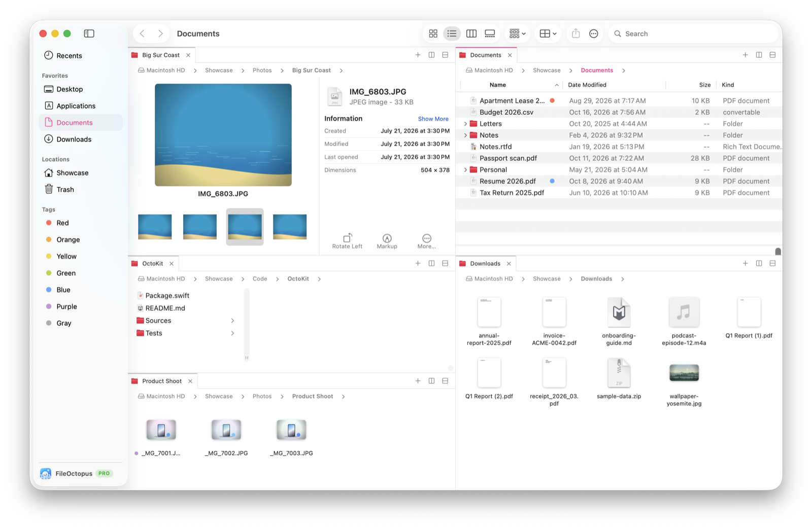Switch to column view mode

click(471, 33)
